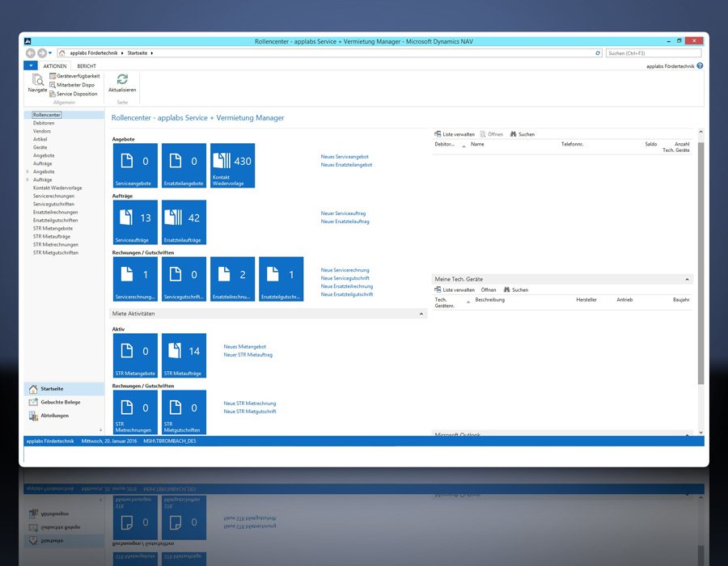Sort by the Name column header
This screenshot has width=728, height=566.
(477, 144)
